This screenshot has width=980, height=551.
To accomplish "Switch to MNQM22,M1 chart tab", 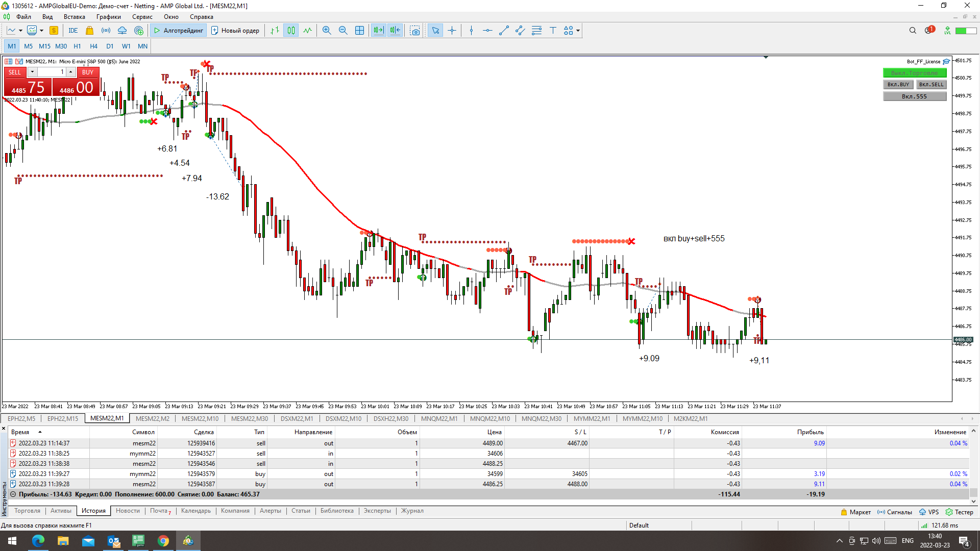I will [439, 419].
